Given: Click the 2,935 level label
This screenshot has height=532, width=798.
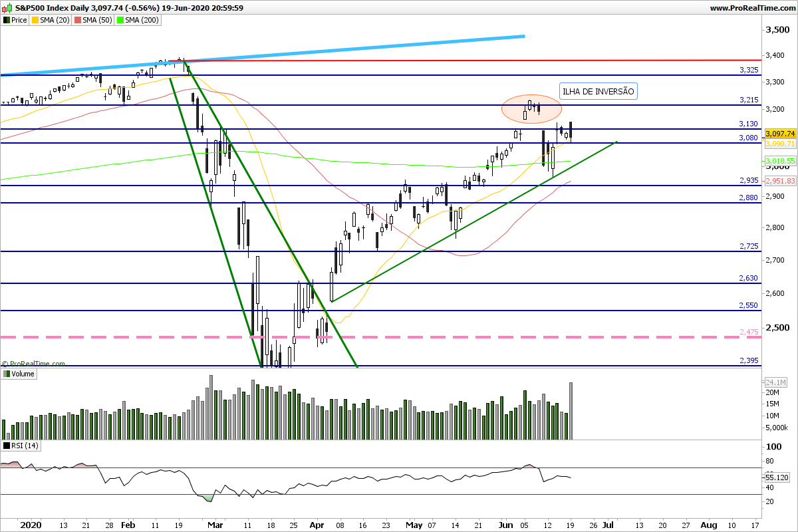Looking at the screenshot, I should click(x=749, y=180).
